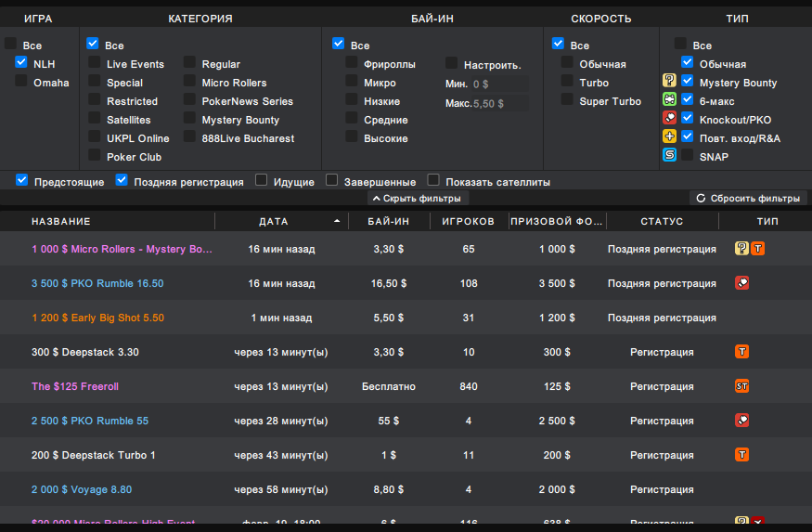Click the Макс. buy-in amount field
Image resolution: width=812 pixels, height=532 pixels.
501,104
